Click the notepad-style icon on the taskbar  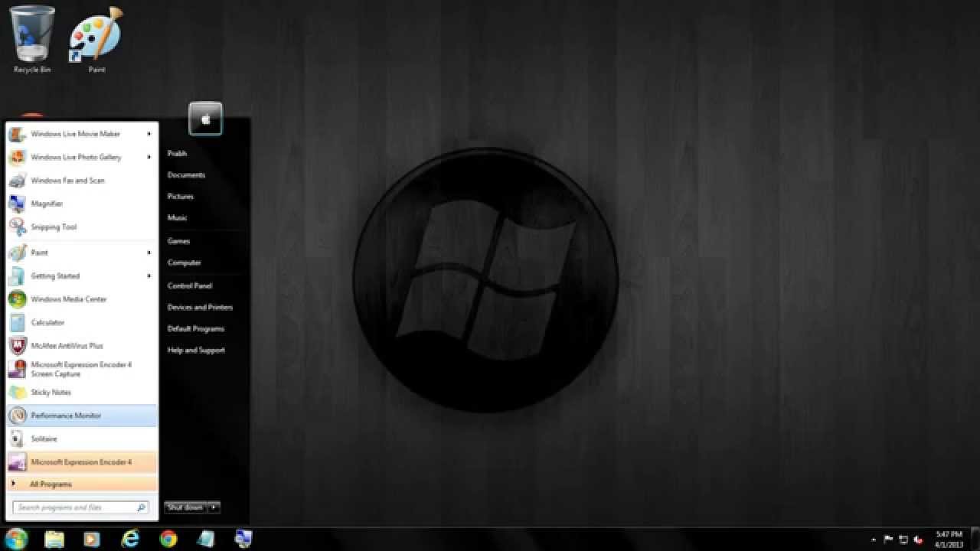click(205, 539)
